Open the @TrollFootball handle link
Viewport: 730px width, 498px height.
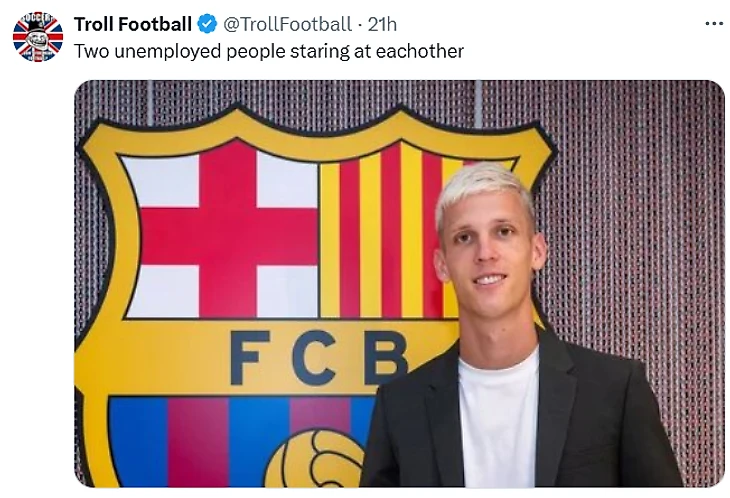287,24
